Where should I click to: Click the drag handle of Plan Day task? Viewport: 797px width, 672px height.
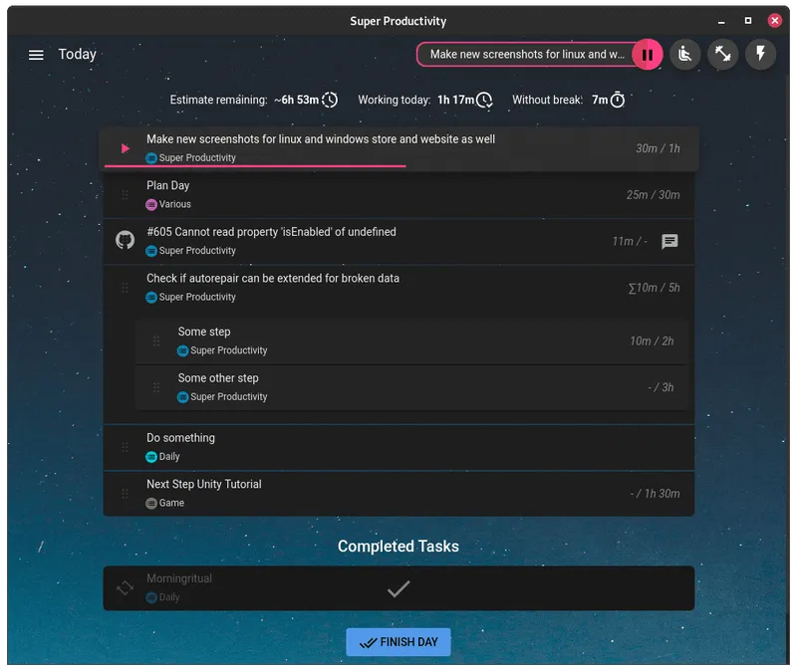(x=126, y=194)
